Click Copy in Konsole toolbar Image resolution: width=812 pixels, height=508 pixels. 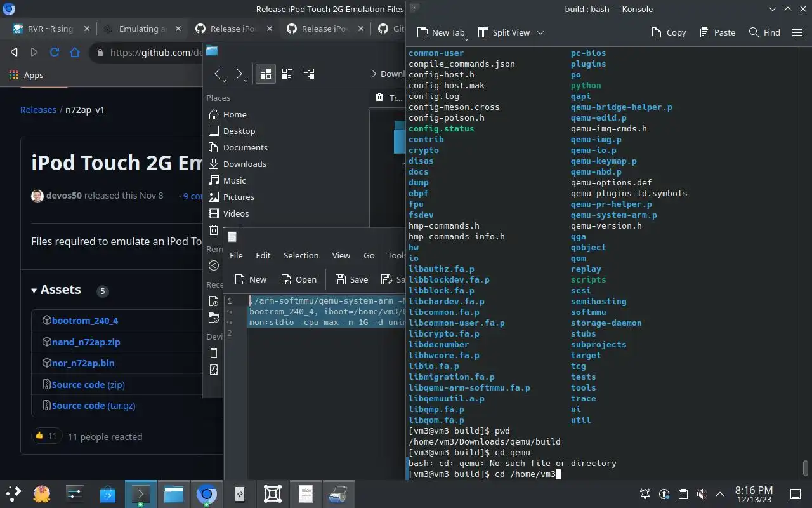pos(669,32)
